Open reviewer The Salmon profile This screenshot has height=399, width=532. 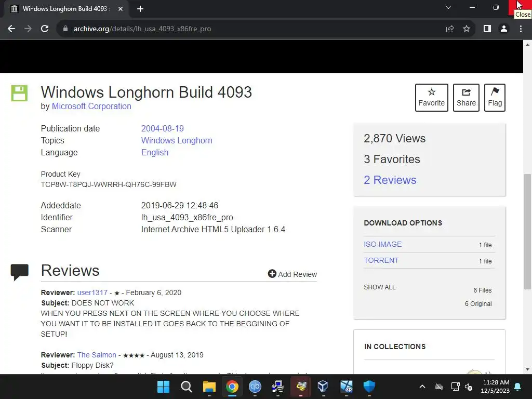(96, 355)
